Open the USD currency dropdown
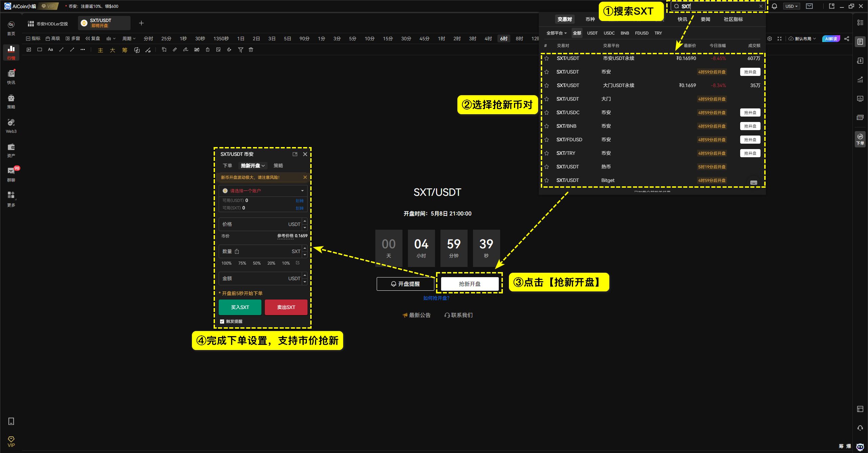The height and width of the screenshot is (453, 868). tap(791, 6)
